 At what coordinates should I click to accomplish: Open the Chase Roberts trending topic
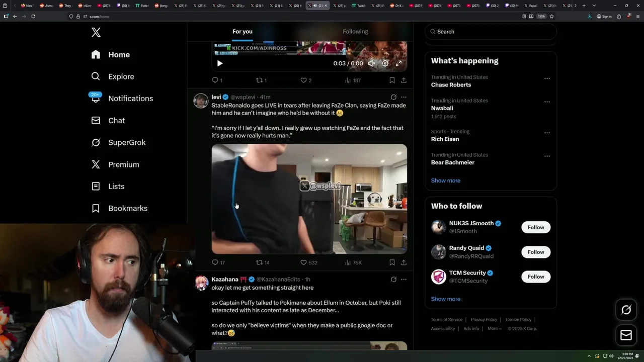[451, 85]
